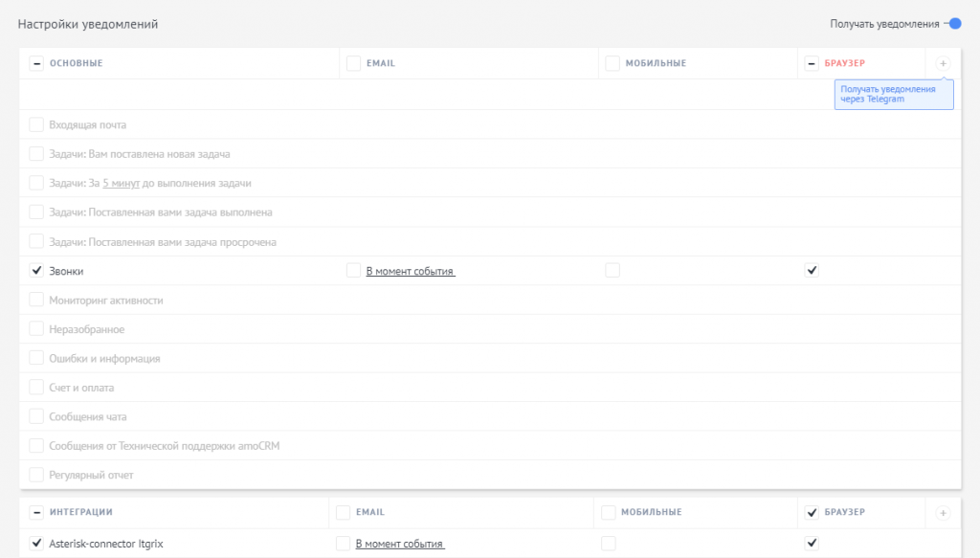980x558 pixels.
Task: Toggle the Браузер minus box in Основные
Action: click(812, 63)
